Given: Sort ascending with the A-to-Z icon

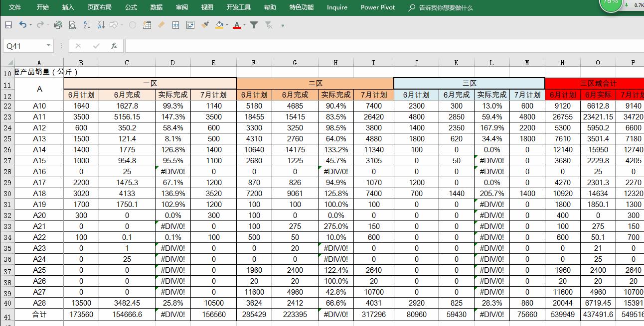Looking at the screenshot, I should pos(87,25).
